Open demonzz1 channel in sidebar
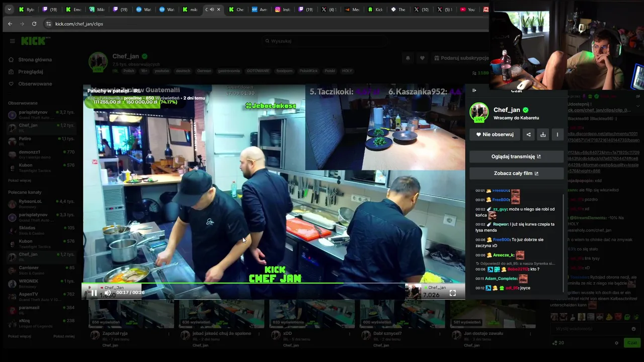This screenshot has width=644, height=362. [x=41, y=154]
